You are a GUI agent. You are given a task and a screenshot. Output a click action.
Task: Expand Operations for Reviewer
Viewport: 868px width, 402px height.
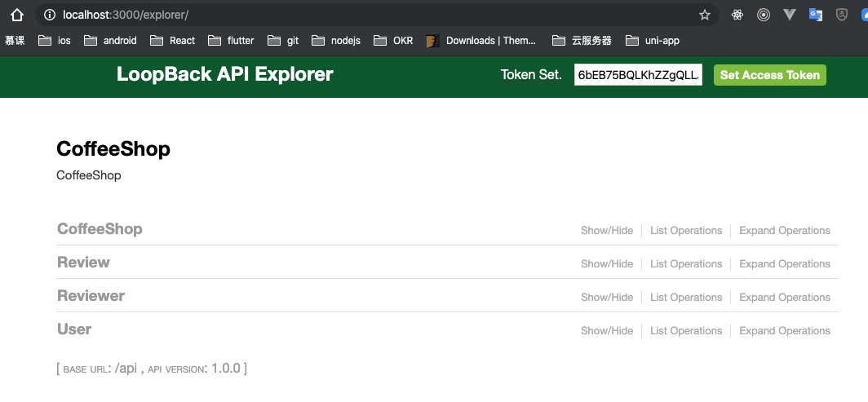pos(785,298)
